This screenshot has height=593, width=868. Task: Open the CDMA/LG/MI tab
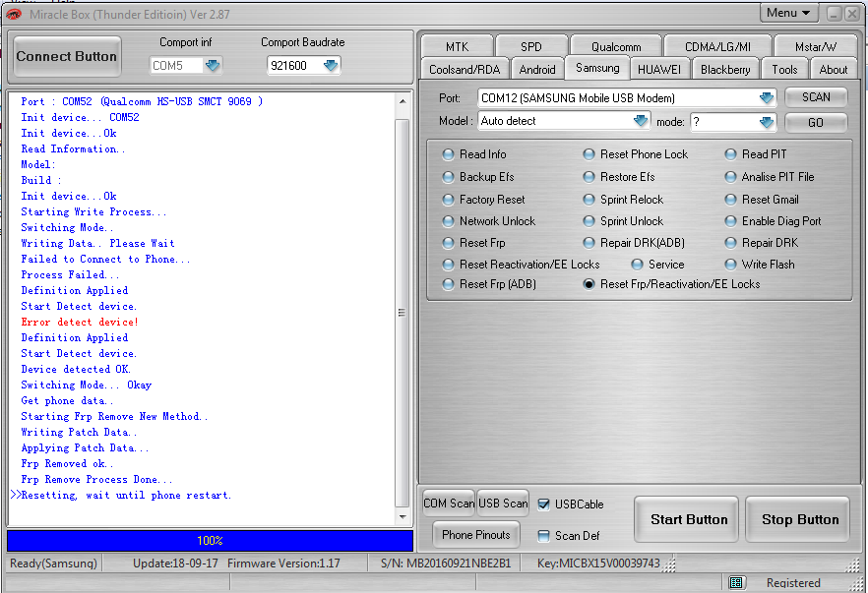point(717,46)
